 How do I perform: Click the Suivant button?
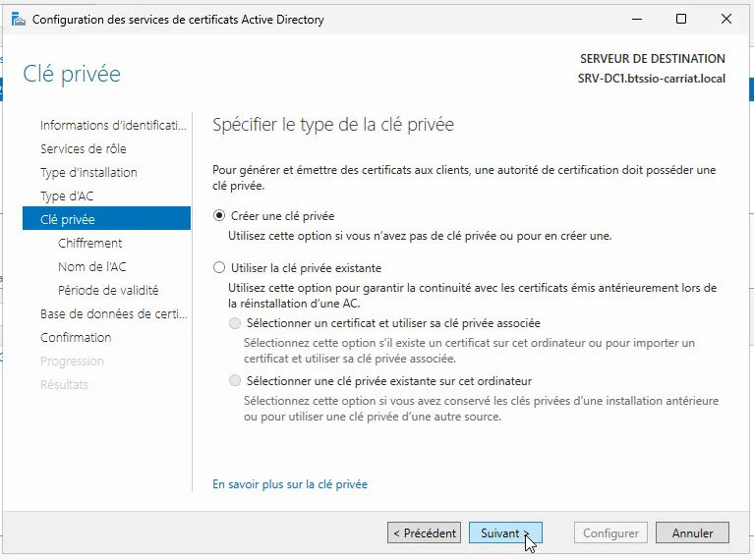pyautogui.click(x=505, y=533)
